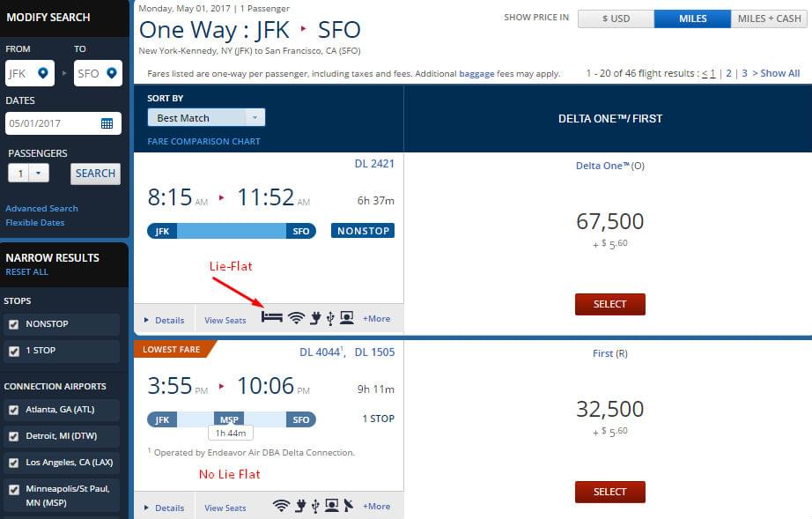Click the satellite TV icon on second flight
The image size is (812, 519).
point(349,505)
